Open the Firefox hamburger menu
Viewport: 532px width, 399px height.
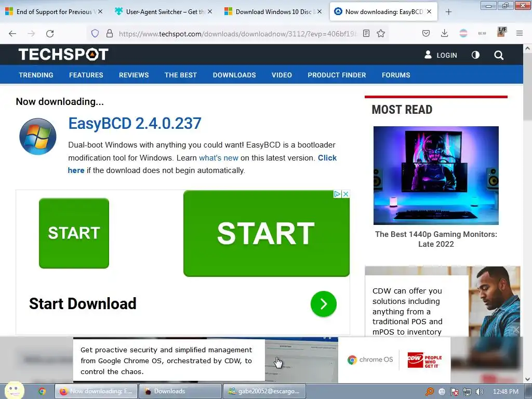520,33
